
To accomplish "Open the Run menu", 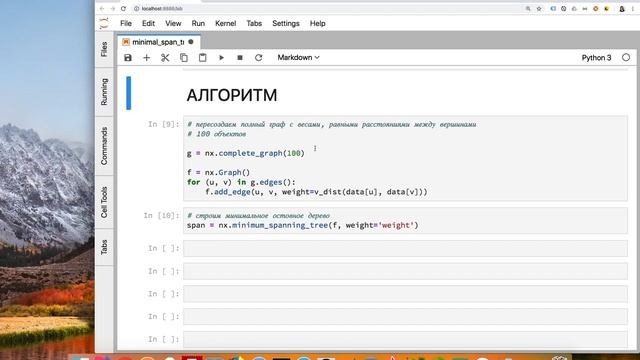I will pos(198,23).
